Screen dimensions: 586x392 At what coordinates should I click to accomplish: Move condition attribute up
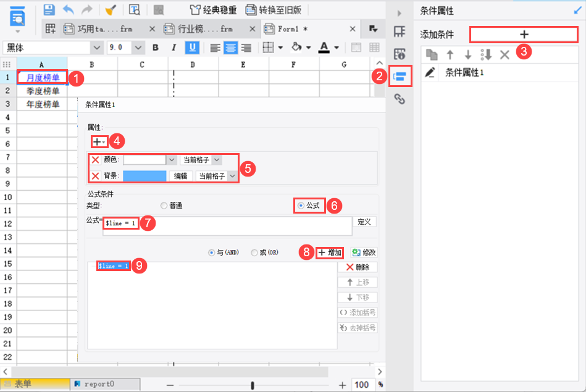(450, 55)
